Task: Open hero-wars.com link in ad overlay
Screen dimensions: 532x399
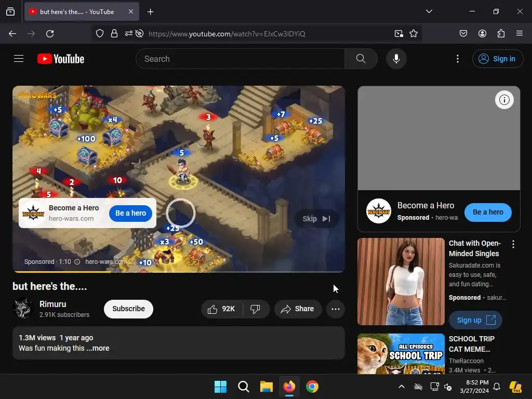Action: point(71,219)
